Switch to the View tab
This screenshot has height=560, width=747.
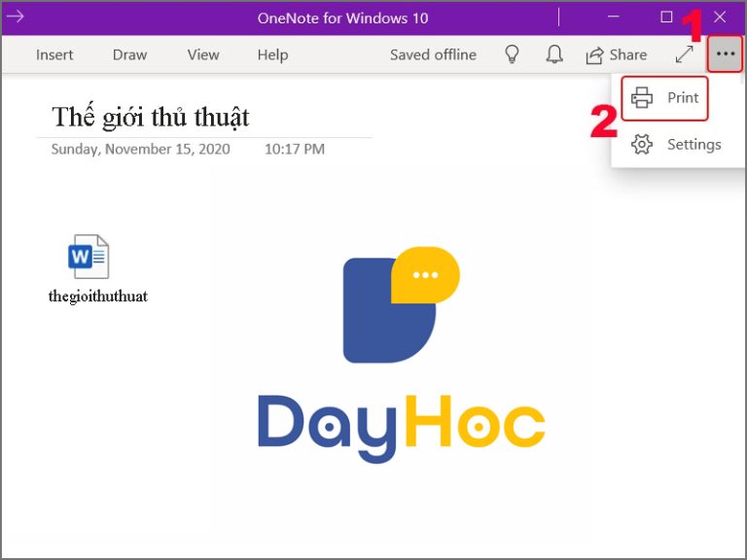(x=203, y=54)
